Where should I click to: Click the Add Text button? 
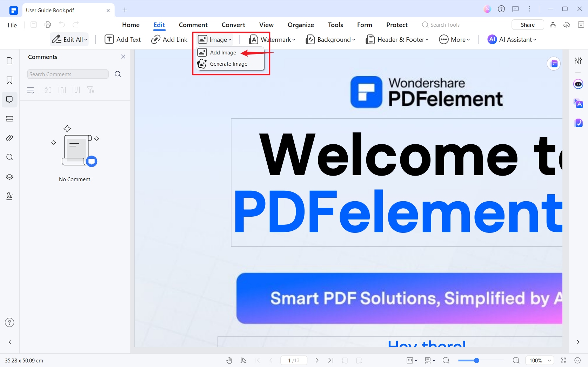pyautogui.click(x=123, y=39)
